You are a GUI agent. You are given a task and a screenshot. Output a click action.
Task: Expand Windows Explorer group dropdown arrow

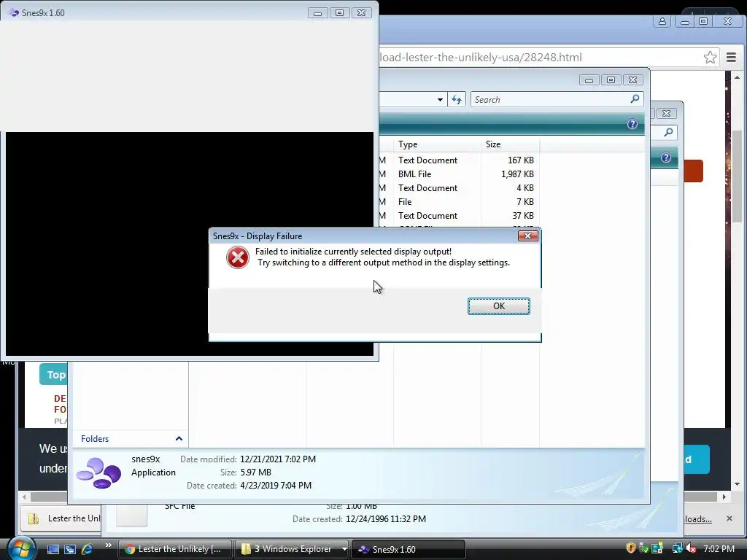344,549
